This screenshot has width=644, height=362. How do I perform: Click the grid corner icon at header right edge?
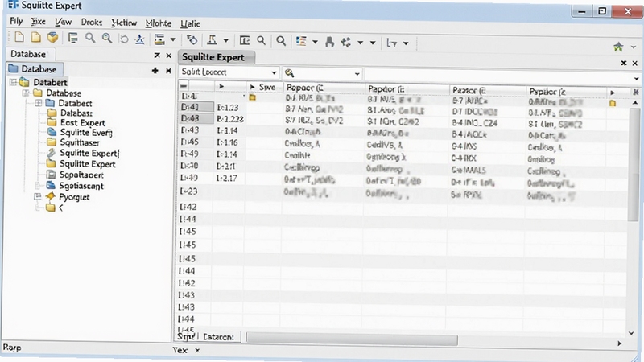pos(636,92)
